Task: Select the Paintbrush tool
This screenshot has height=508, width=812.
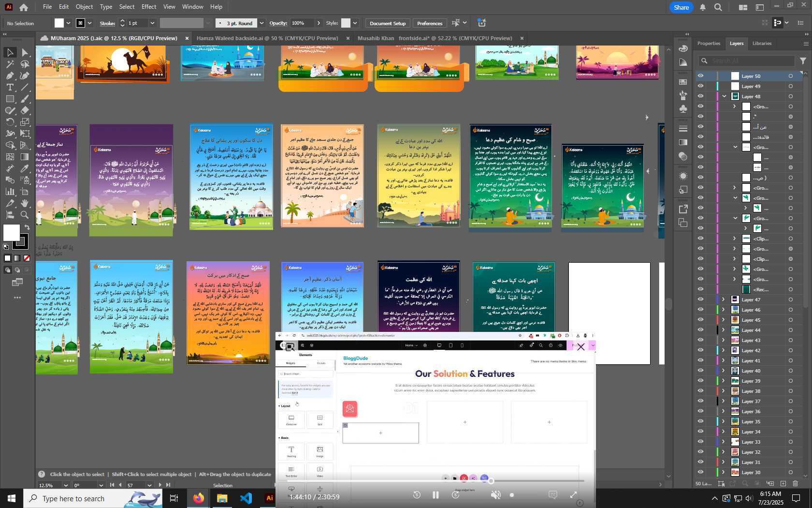Action: [x=25, y=99]
